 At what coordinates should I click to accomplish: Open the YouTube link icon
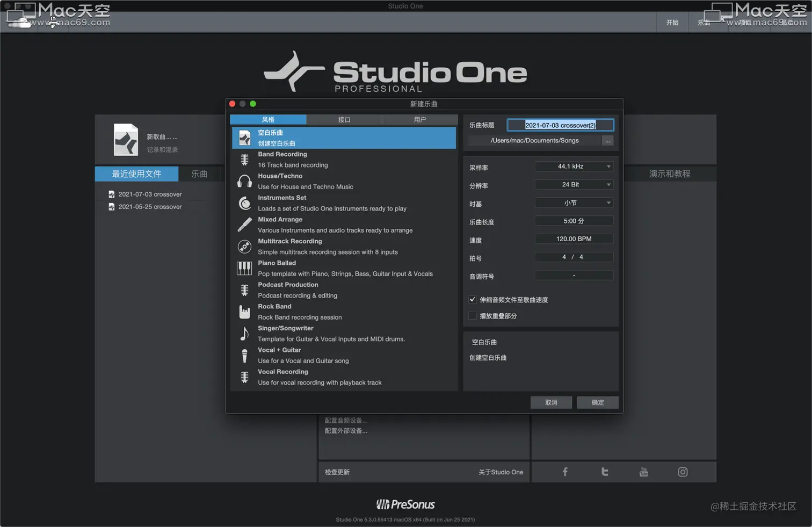pyautogui.click(x=644, y=472)
